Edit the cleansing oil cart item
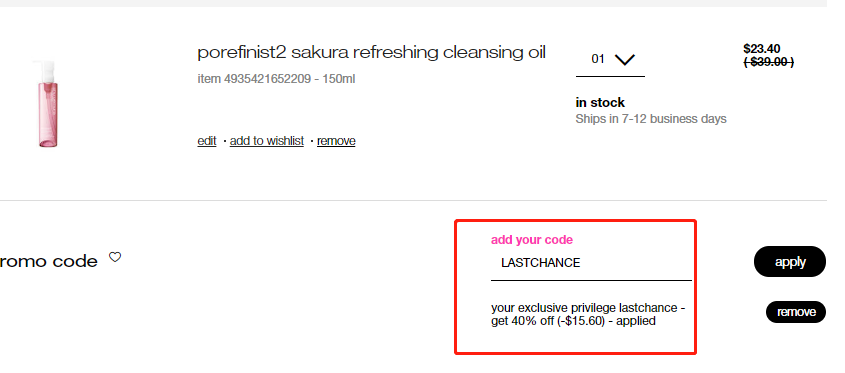This screenshot has width=845, height=373. [207, 141]
